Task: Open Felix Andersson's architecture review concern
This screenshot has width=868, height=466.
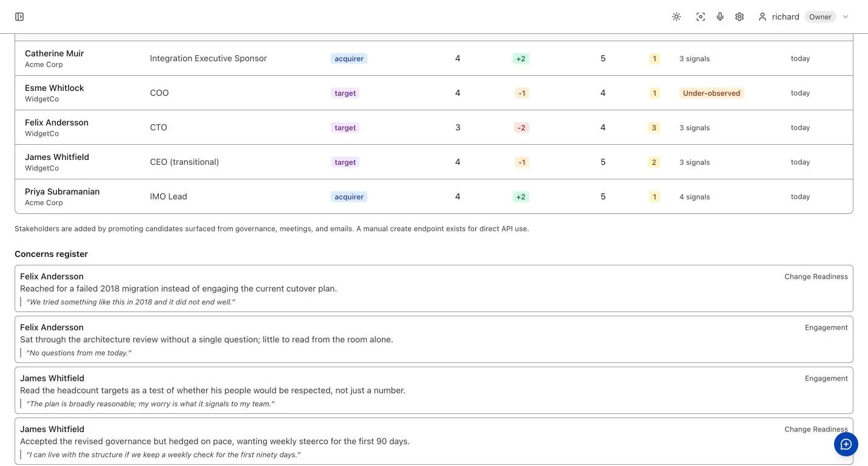Action: click(434, 339)
